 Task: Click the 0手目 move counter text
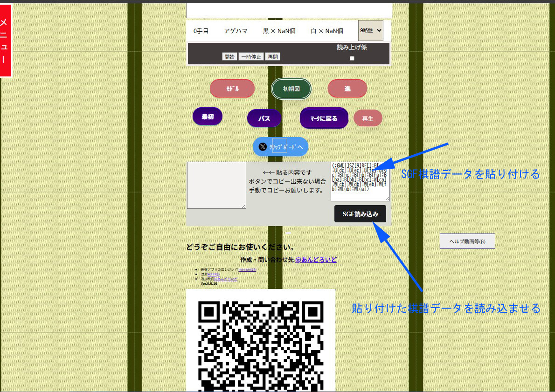click(201, 31)
